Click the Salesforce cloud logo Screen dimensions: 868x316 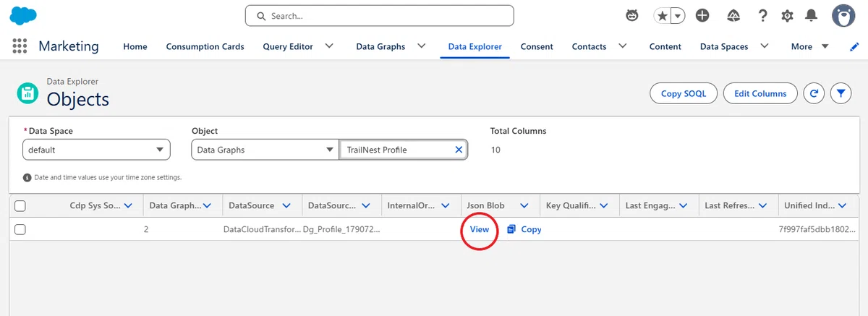pyautogui.click(x=24, y=15)
